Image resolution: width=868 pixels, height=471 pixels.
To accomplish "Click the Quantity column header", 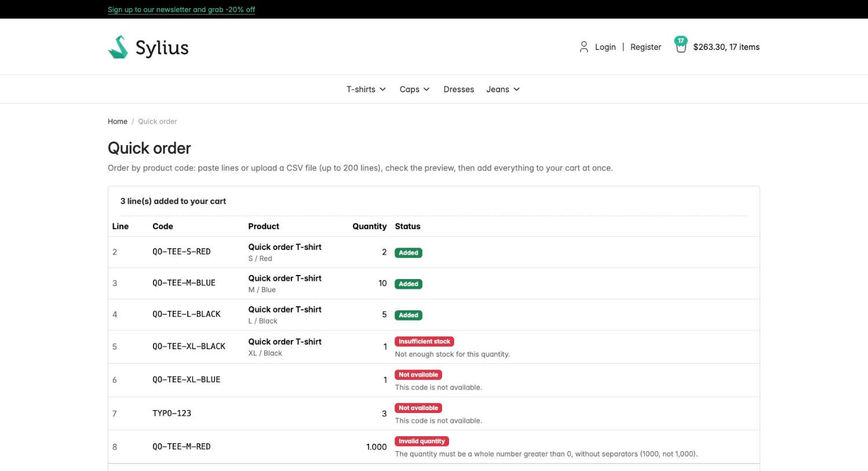I will 370,226.
